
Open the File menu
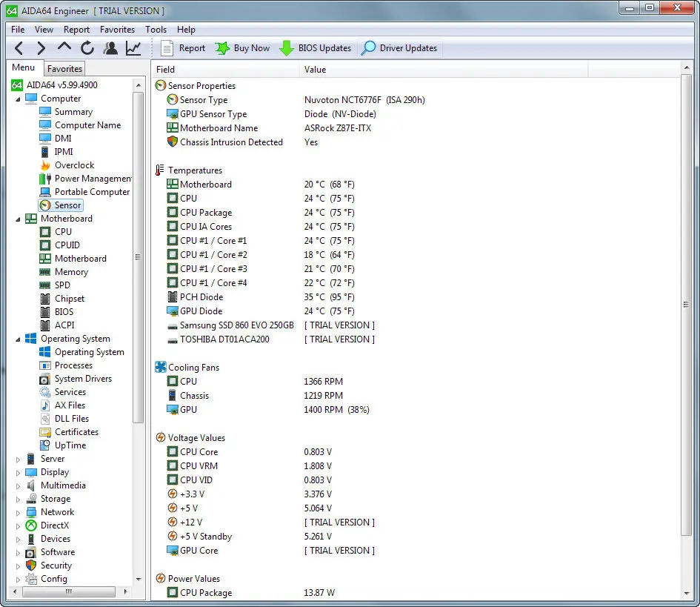click(18, 30)
